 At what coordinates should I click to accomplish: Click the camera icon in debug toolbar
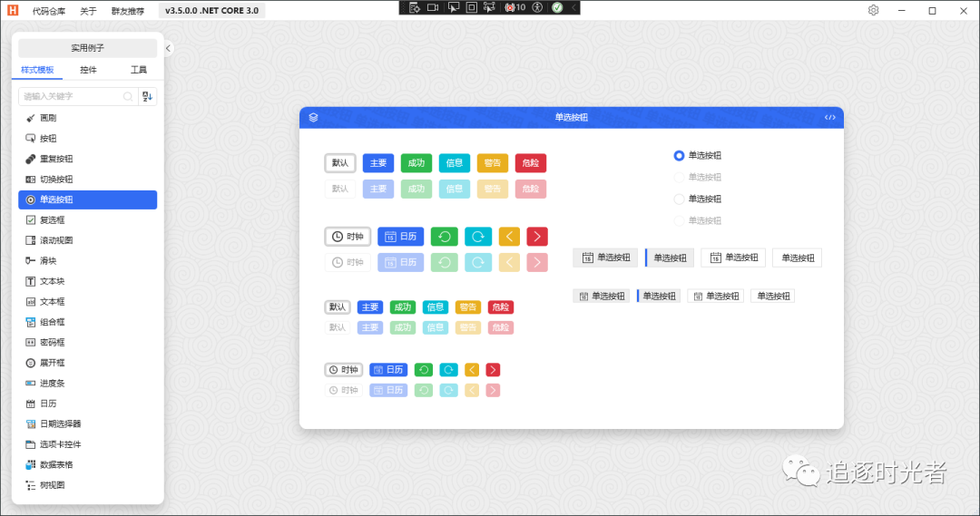point(433,7)
